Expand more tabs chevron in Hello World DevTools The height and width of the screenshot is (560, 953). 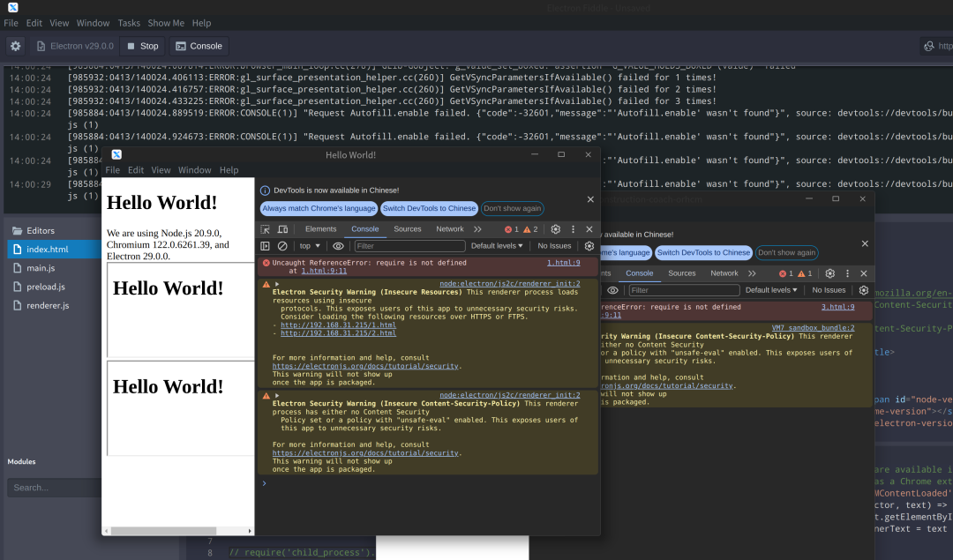point(477,229)
